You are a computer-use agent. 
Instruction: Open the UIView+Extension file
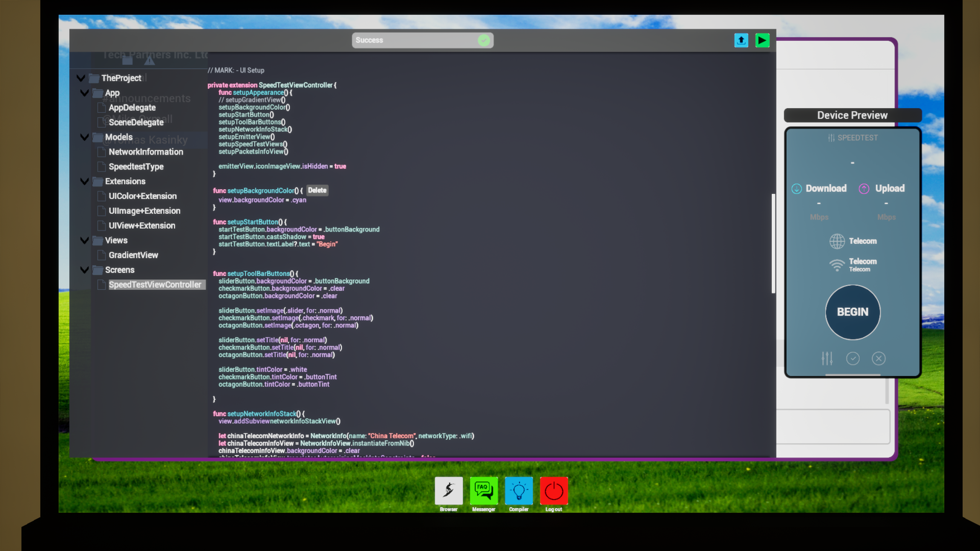point(142,226)
